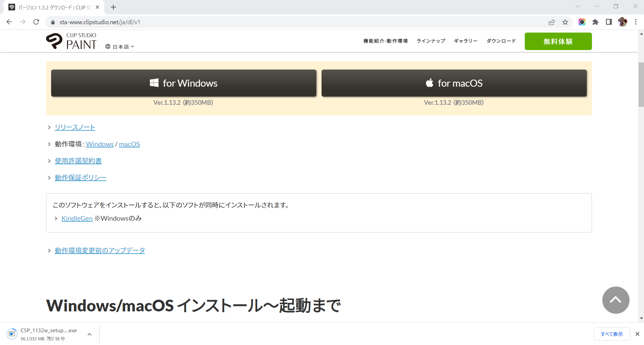Open the Chrome three-dot menu

636,22
